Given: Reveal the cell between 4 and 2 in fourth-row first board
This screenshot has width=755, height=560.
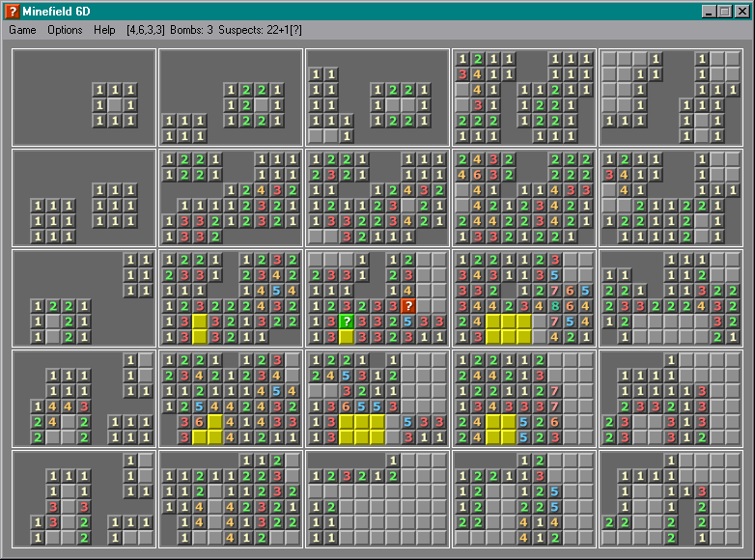Looking at the screenshot, I should click(69, 422).
